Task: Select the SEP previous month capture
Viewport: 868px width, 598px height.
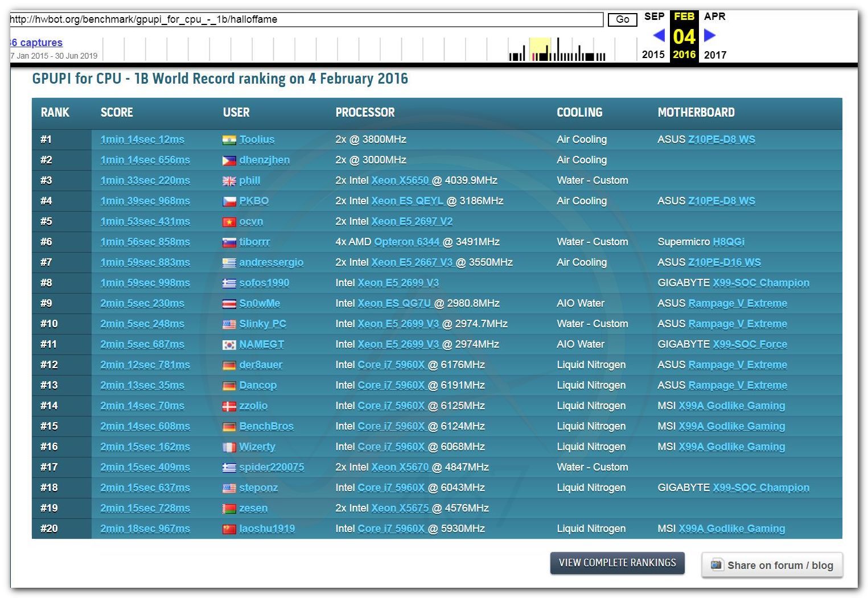Action: pyautogui.click(x=654, y=17)
